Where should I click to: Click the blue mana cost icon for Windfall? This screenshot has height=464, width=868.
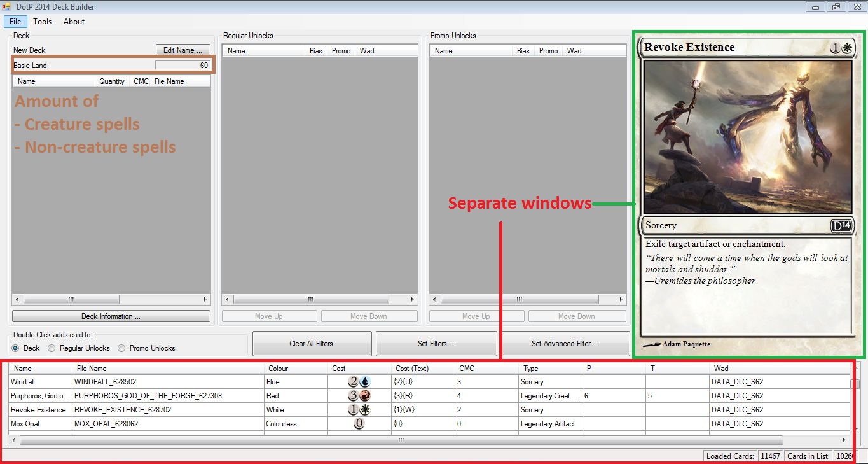coord(364,382)
